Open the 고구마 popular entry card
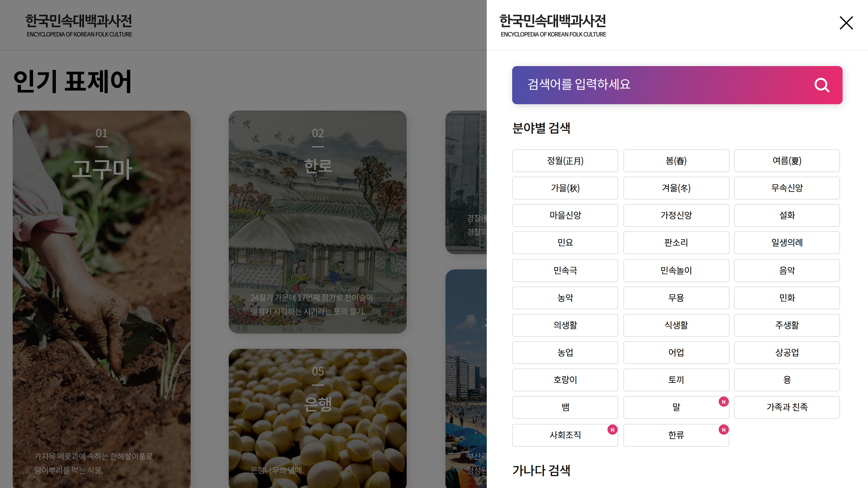The image size is (868, 488). click(101, 299)
